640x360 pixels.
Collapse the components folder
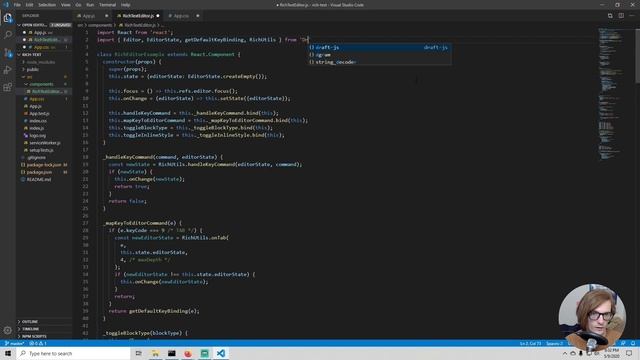[x=44, y=84]
